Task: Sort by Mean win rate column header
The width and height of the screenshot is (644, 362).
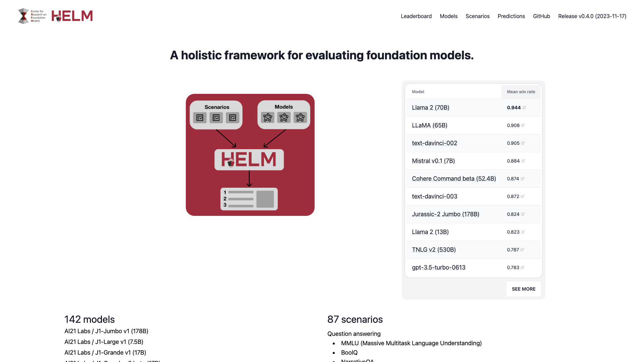Action: pos(521,92)
